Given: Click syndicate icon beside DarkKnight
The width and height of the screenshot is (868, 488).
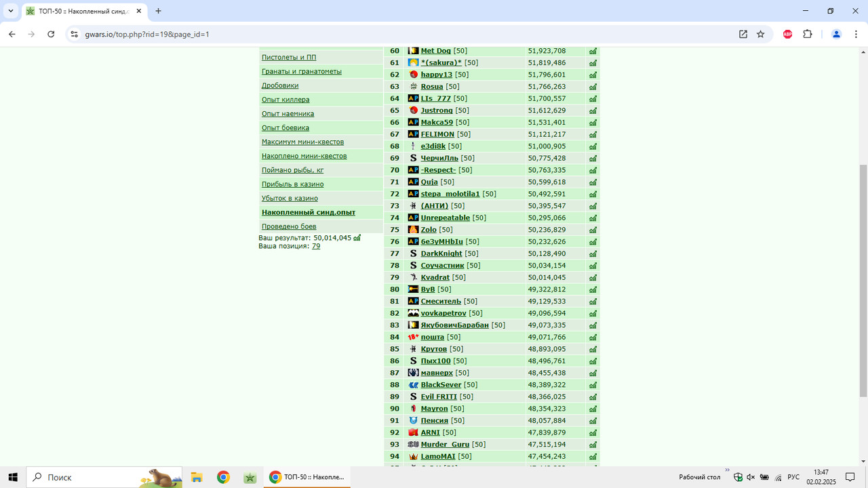Looking at the screenshot, I should pos(414,253).
